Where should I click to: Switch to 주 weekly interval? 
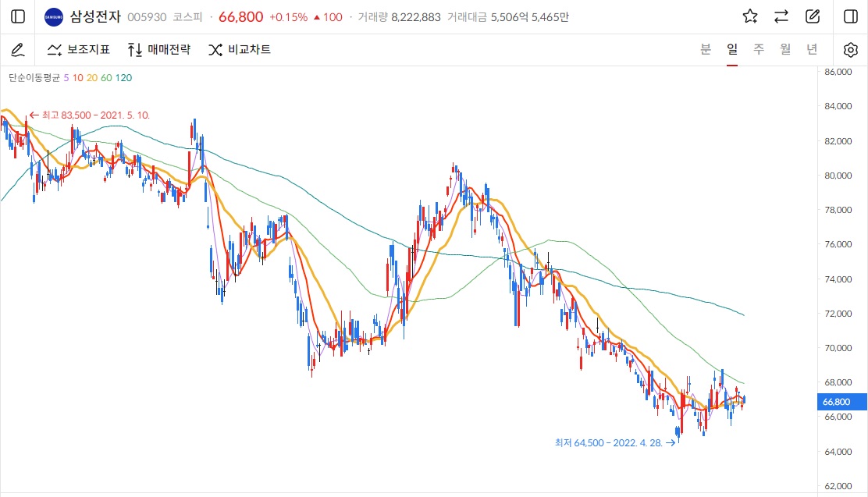759,49
